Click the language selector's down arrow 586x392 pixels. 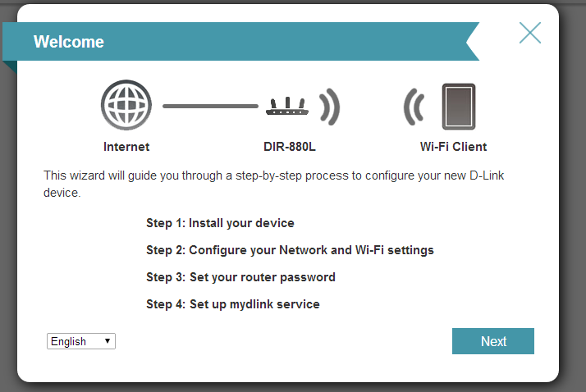click(x=108, y=341)
